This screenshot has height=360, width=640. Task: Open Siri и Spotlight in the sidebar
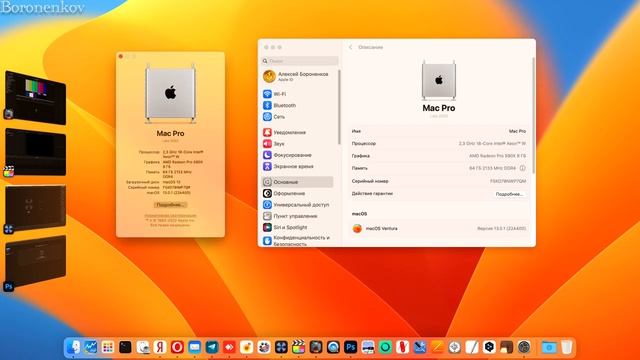[297, 227]
